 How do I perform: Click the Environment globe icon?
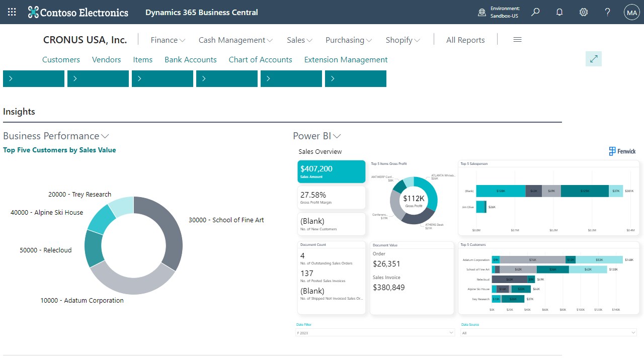[482, 12]
